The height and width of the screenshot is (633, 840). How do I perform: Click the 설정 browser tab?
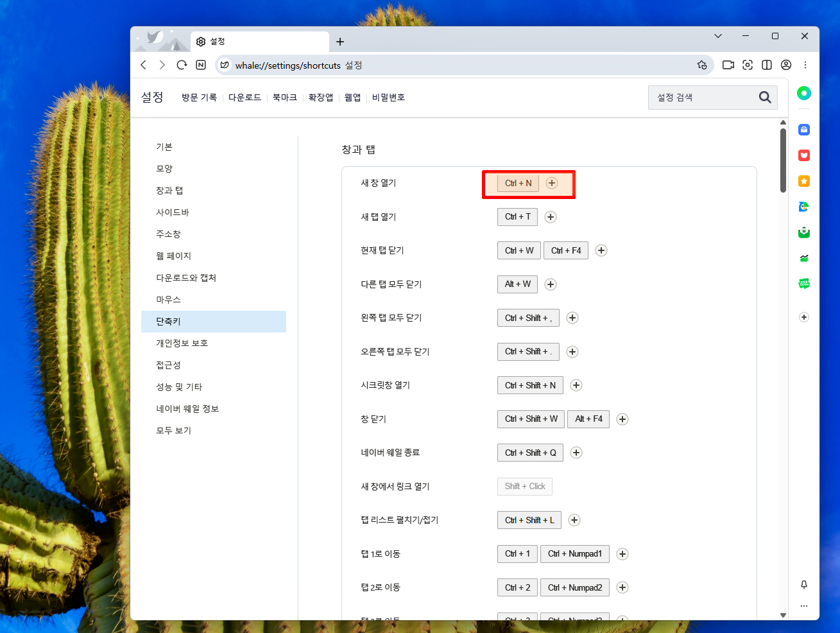260,42
